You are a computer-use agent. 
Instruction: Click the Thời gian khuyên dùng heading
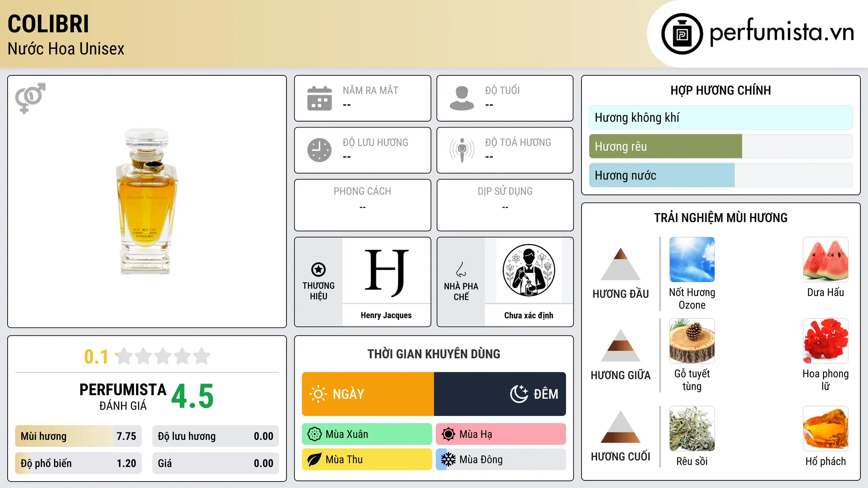(434, 354)
